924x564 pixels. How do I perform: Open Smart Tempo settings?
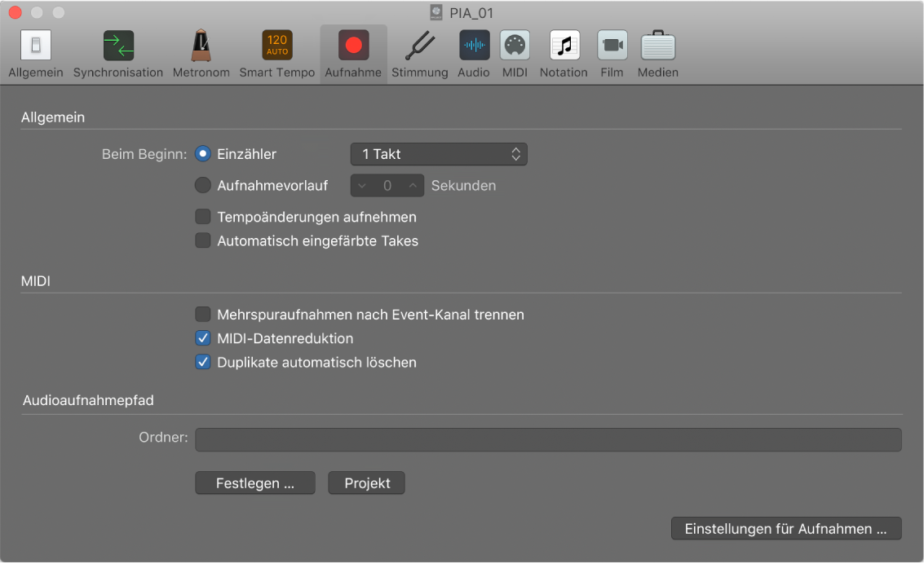pos(276,46)
